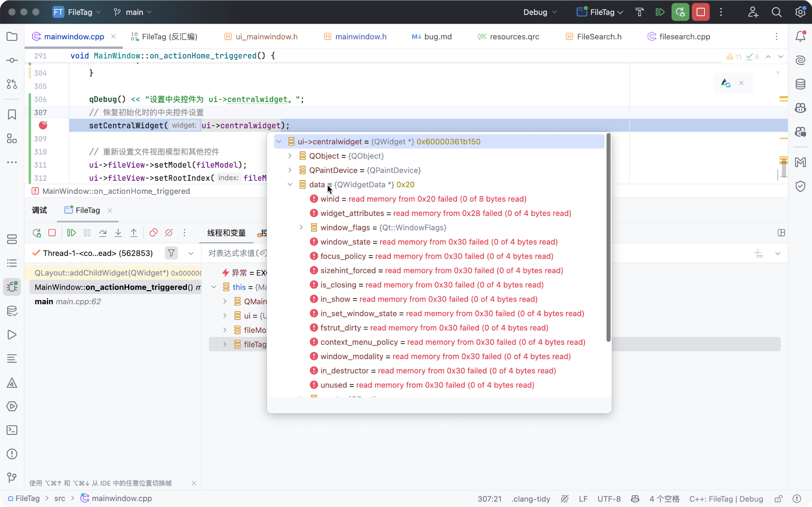Toggle the breakpoint on the setCentralWidget line

point(43,125)
